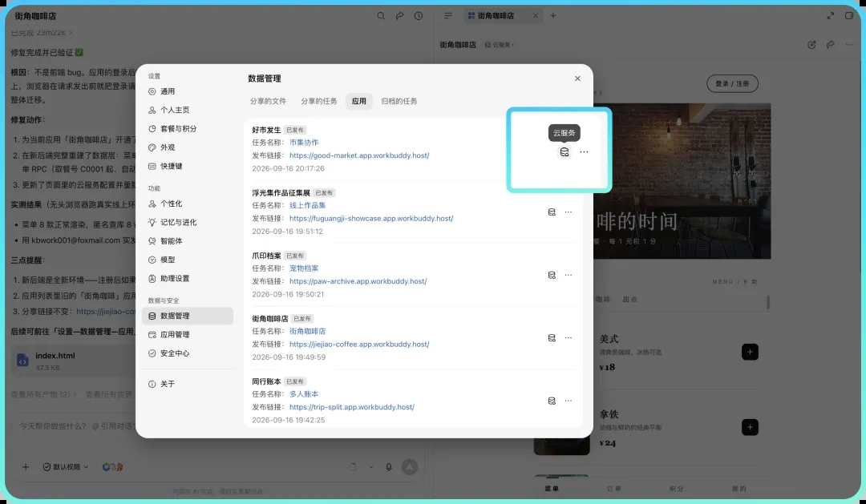866x504 pixels.
Task: Expand 查看所有产物 (2) list
Action: [43, 395]
